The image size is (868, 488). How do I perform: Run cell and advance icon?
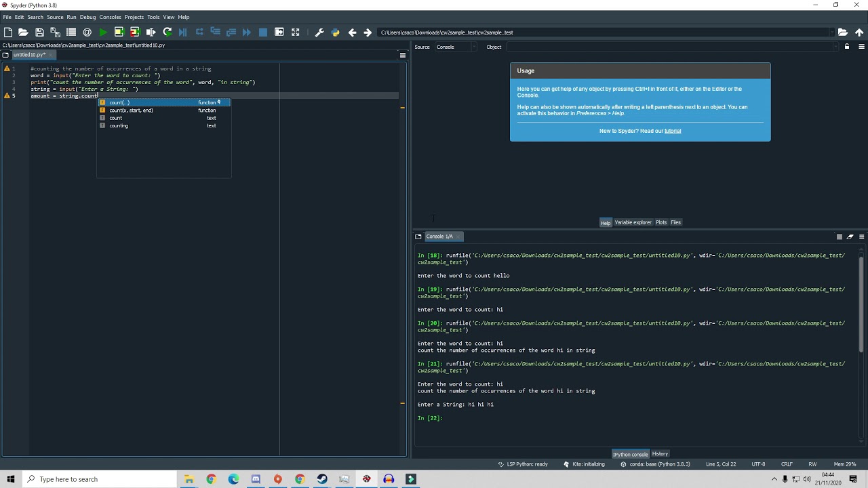coord(134,32)
